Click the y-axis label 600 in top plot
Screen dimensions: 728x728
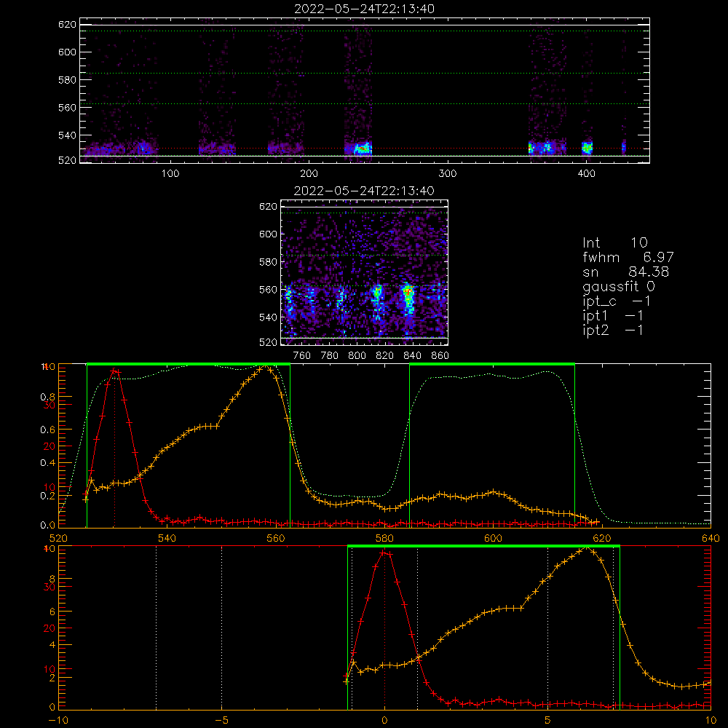point(67,52)
